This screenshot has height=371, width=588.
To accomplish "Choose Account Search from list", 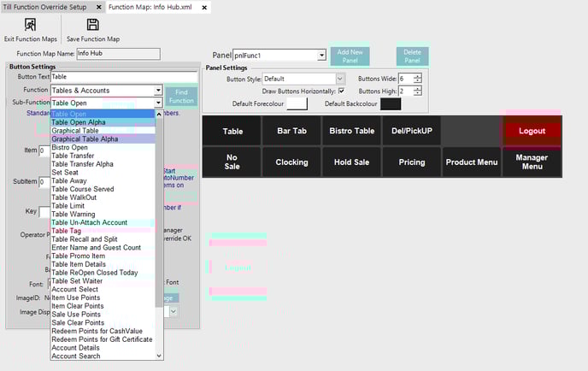I will coord(103,356).
